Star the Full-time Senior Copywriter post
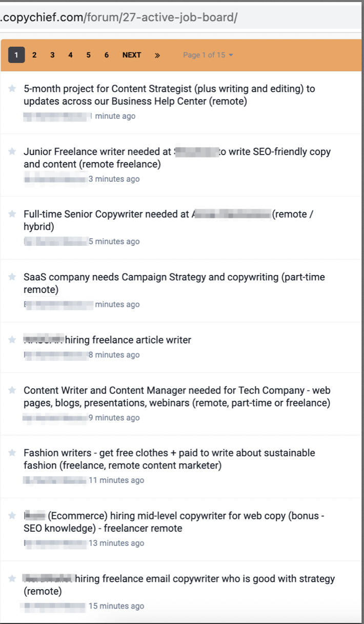The image size is (364, 624). pyautogui.click(x=12, y=214)
